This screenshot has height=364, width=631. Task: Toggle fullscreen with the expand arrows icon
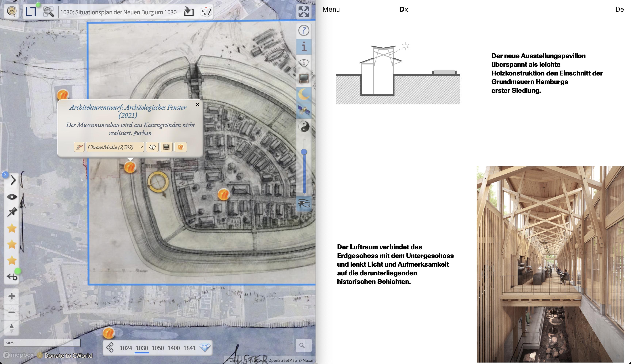pos(304,11)
